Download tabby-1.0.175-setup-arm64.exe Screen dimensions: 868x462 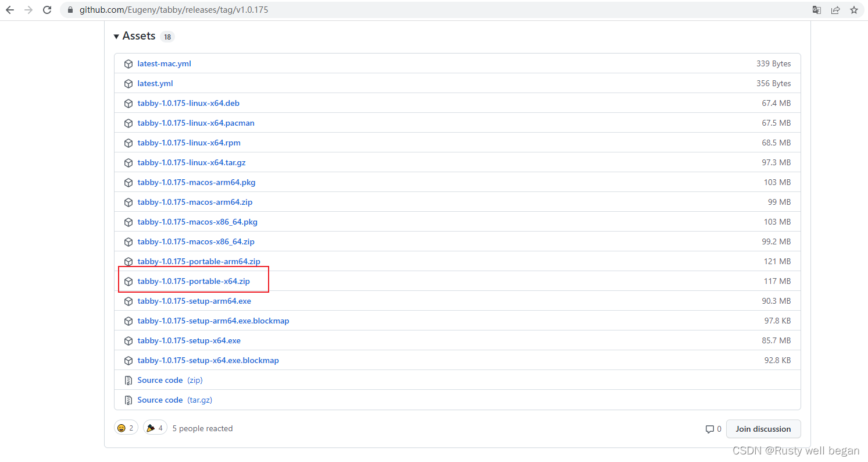(x=194, y=301)
